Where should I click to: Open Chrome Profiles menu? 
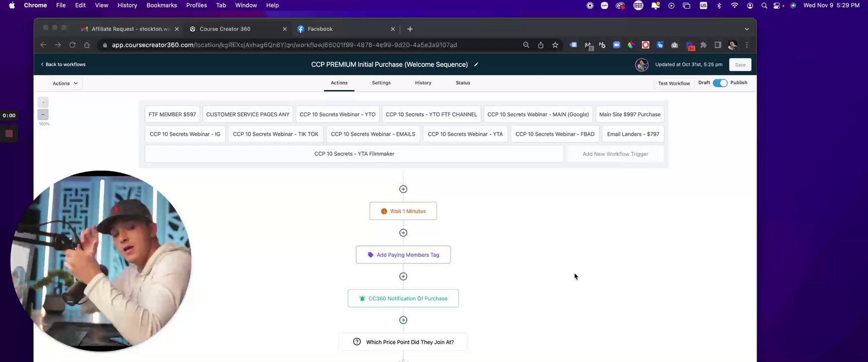coord(196,5)
